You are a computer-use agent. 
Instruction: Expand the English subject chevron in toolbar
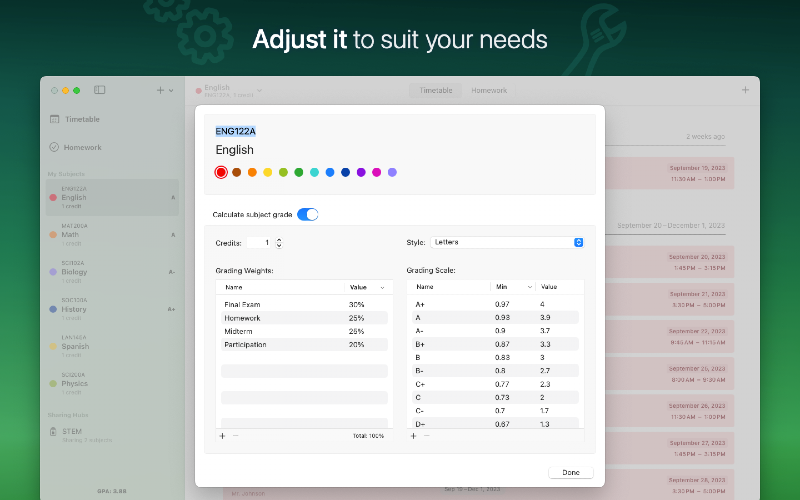pos(260,90)
